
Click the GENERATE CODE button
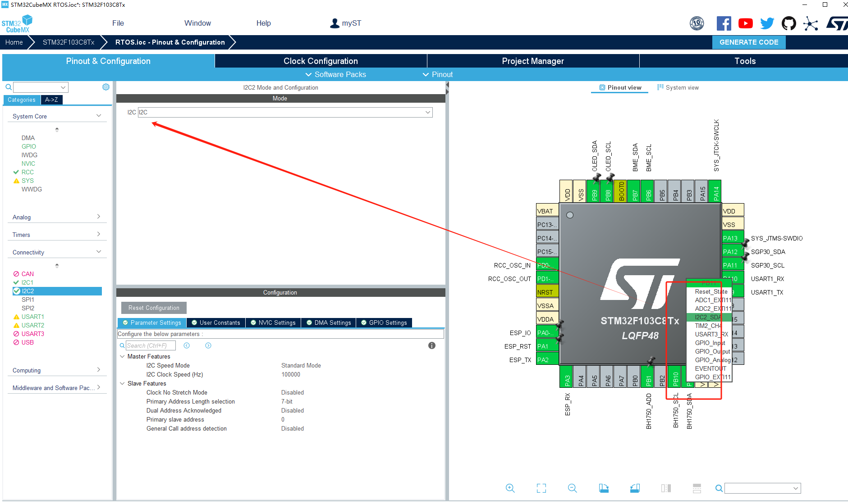tap(749, 42)
